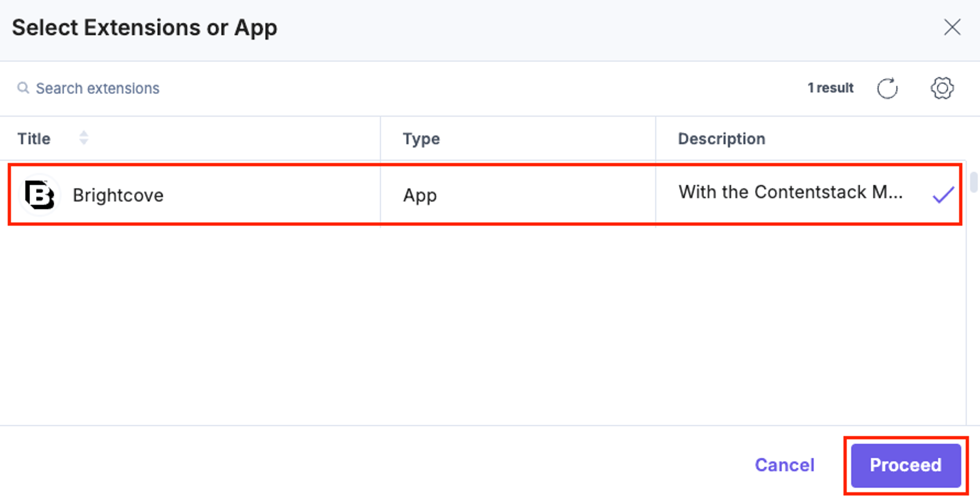Screen dimensions: 980x501
Task: Click the search magnifier icon
Action: [x=23, y=88]
